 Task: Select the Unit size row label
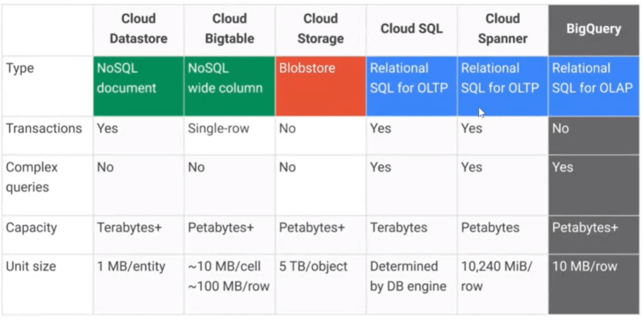tap(31, 266)
